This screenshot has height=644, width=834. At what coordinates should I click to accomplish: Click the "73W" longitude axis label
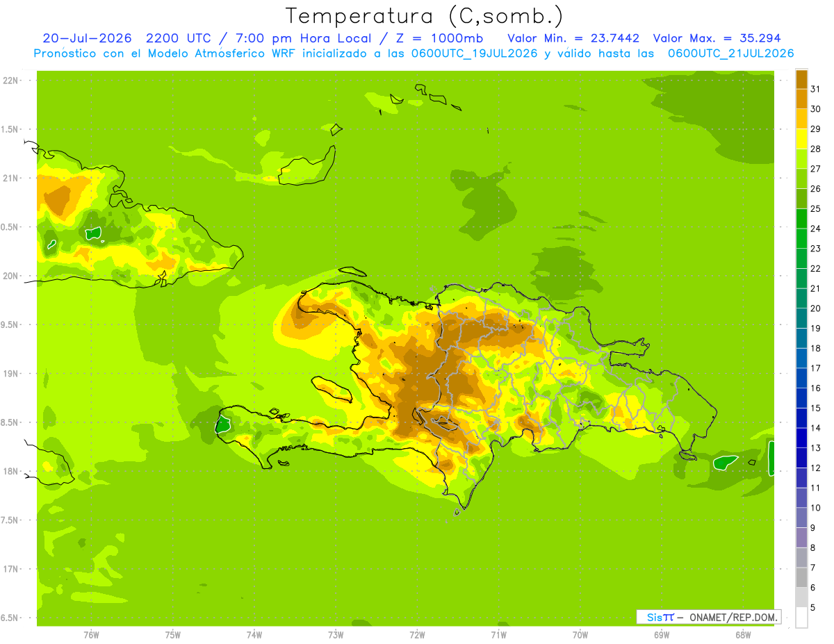click(x=336, y=635)
